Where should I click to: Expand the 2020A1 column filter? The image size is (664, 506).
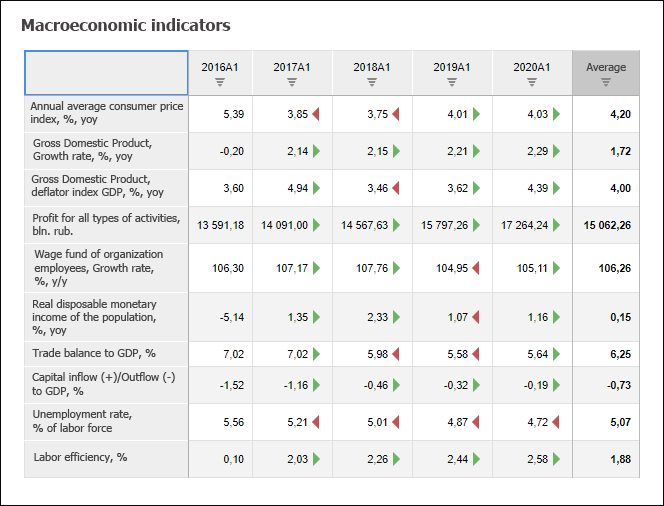(x=532, y=83)
